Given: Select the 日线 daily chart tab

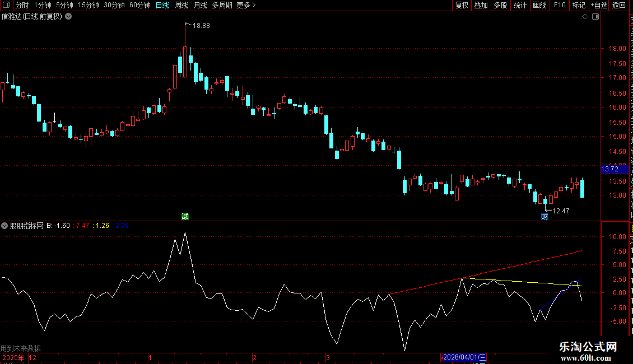Looking at the screenshot, I should click(x=162, y=5).
